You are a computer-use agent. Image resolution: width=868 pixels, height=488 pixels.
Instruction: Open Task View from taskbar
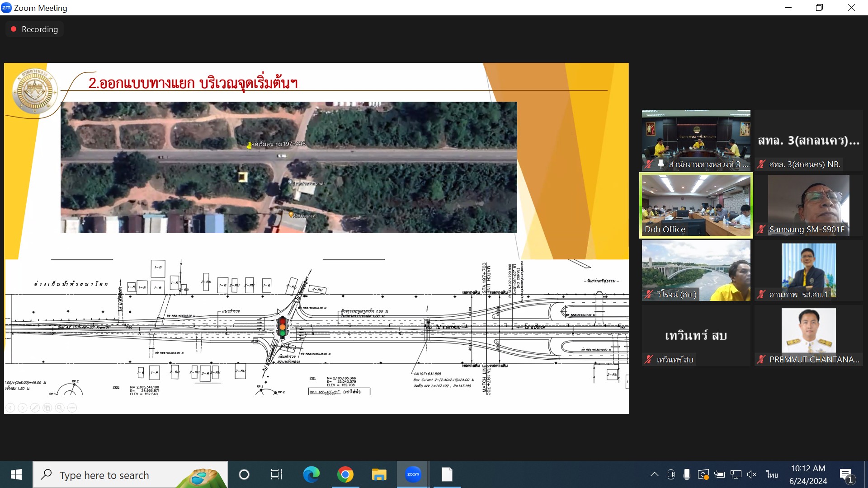coord(276,474)
